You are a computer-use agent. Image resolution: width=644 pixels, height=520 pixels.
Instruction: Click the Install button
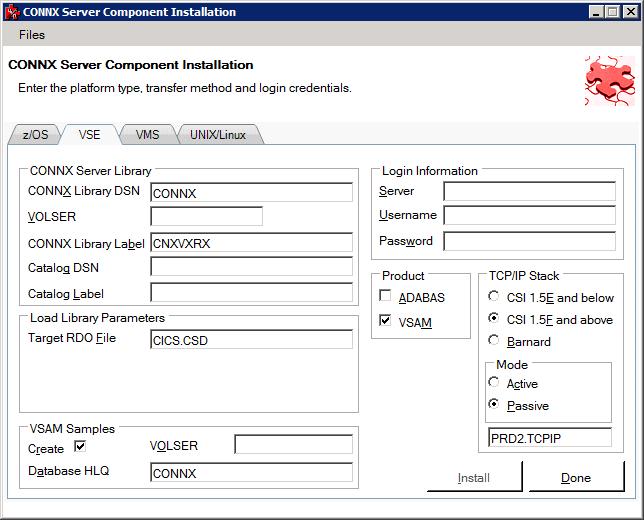(474, 477)
